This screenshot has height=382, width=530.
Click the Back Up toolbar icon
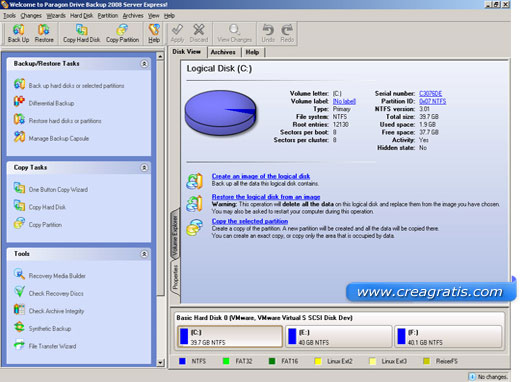19,30
